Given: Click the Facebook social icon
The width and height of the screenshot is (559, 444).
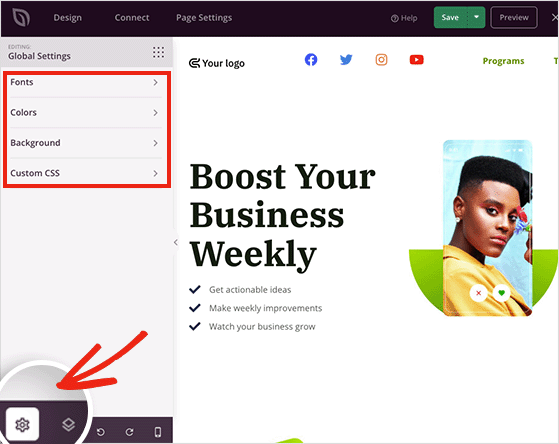Looking at the screenshot, I should (311, 60).
